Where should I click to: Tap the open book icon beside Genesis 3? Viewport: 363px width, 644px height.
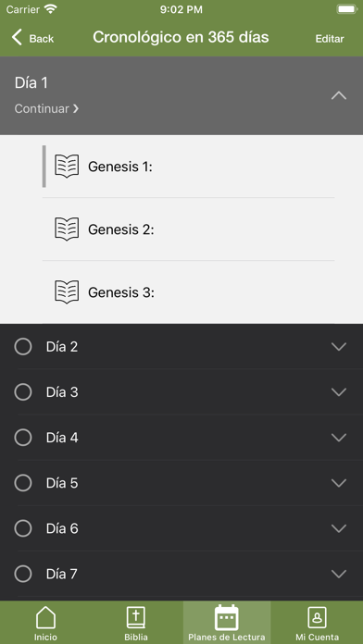click(67, 292)
